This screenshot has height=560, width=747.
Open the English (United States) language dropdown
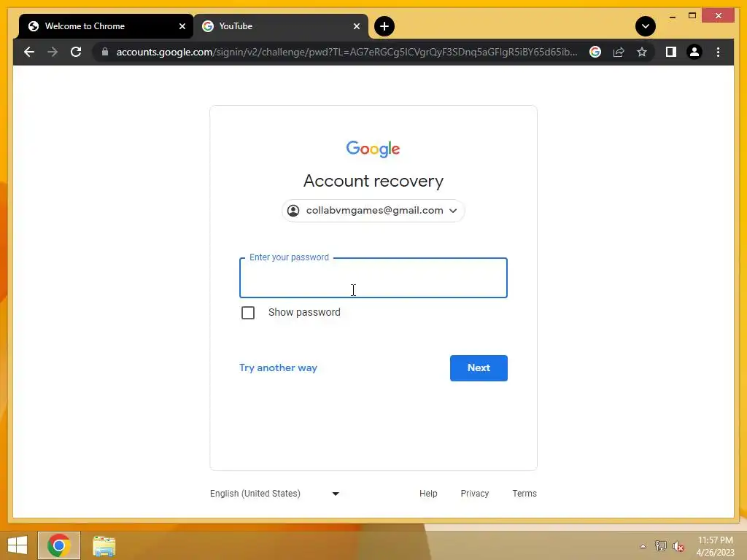click(275, 494)
